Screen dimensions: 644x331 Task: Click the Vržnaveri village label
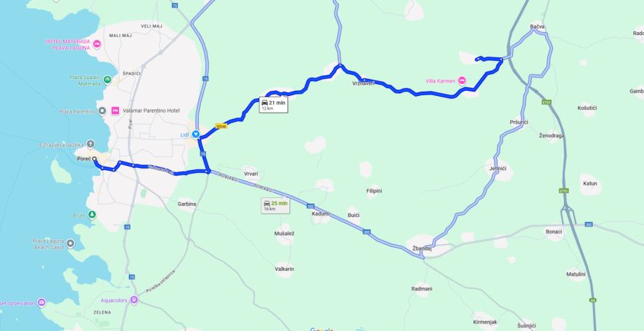364,83
